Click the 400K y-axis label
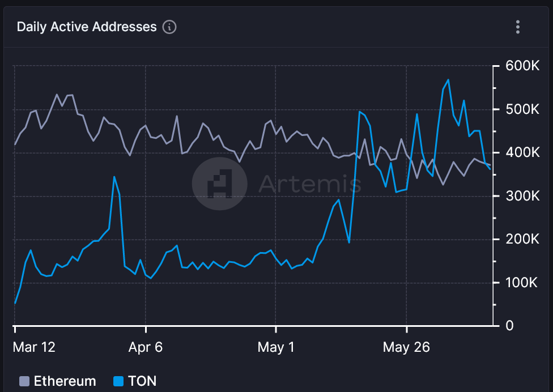Image resolution: width=553 pixels, height=392 pixels. click(x=522, y=152)
